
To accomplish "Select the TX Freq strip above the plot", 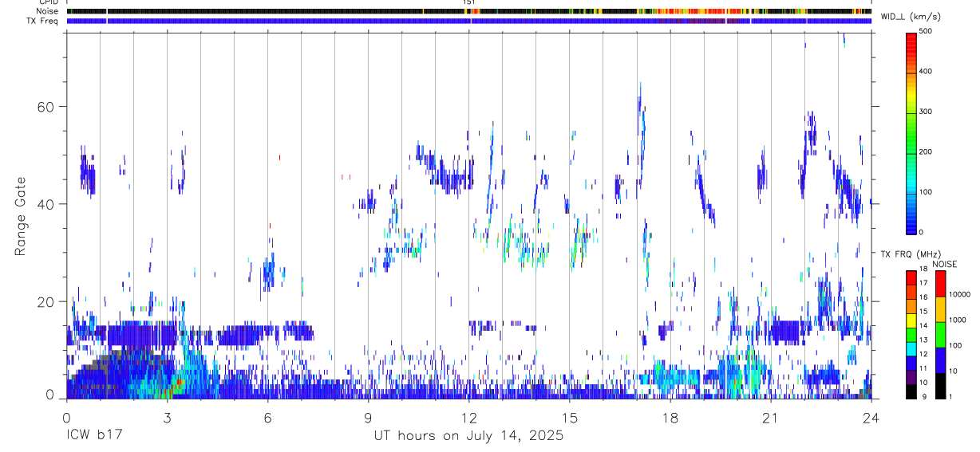I will [x=469, y=21].
